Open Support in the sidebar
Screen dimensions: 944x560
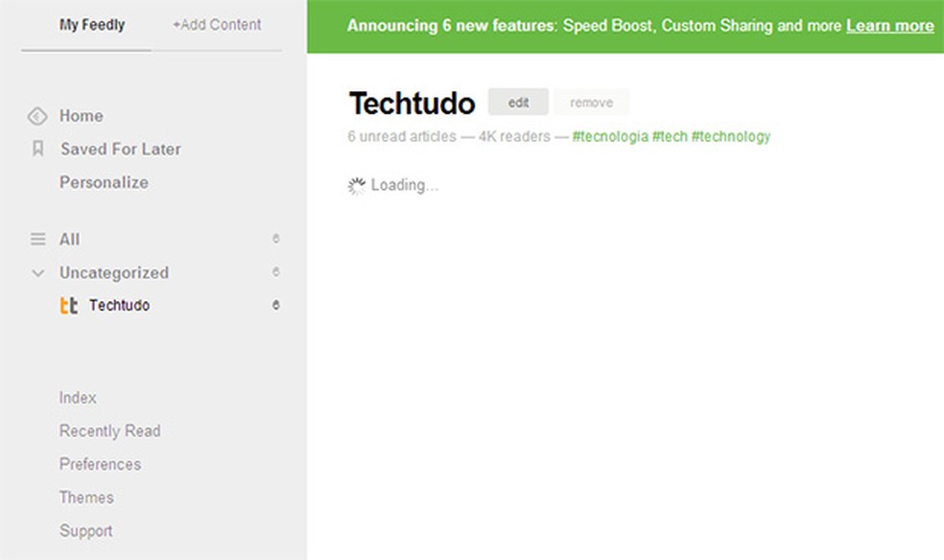(85, 531)
